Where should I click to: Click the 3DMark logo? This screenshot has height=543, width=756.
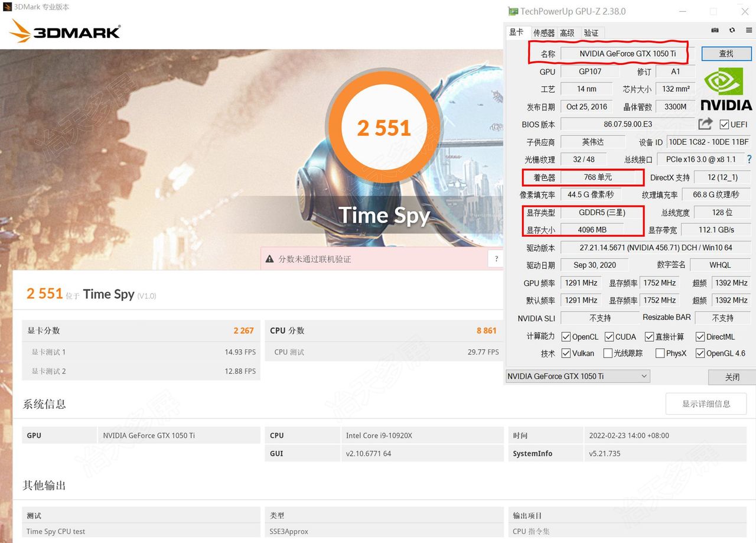[65, 31]
